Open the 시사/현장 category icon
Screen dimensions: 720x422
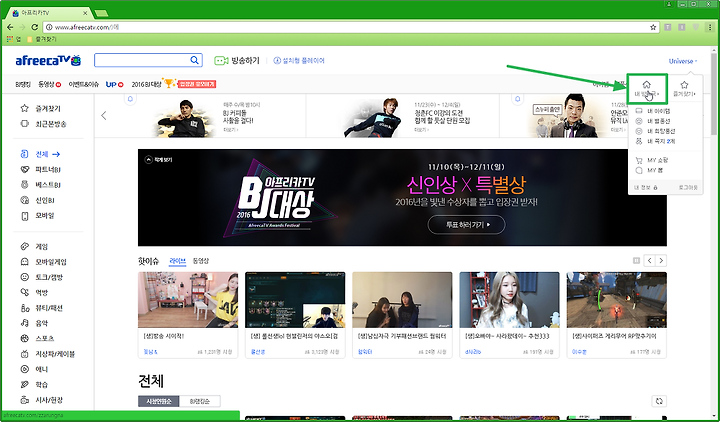(24, 400)
